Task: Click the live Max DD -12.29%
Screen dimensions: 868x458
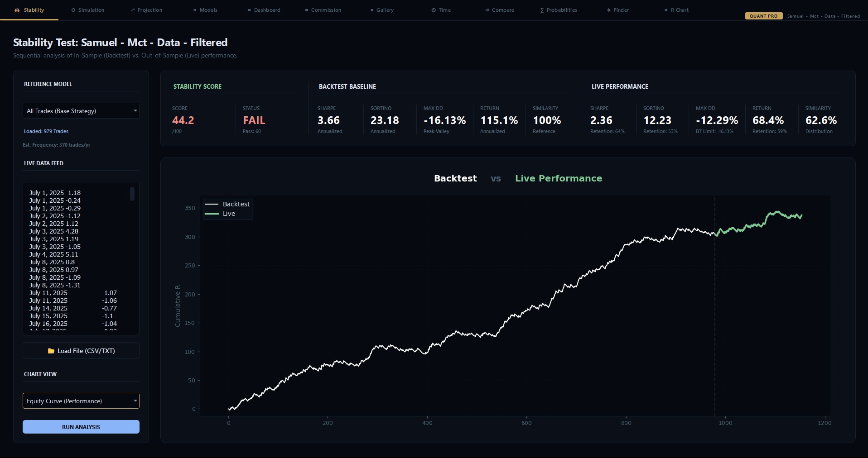Action: click(x=717, y=120)
